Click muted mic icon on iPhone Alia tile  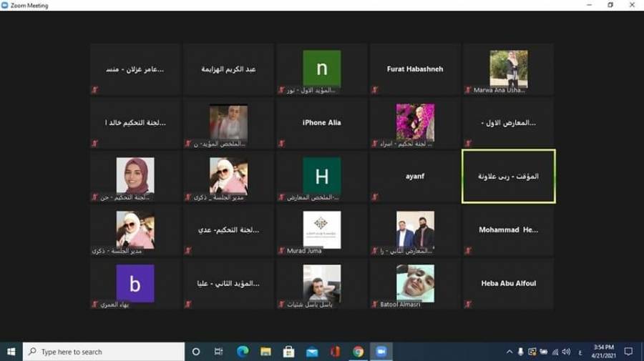point(281,144)
